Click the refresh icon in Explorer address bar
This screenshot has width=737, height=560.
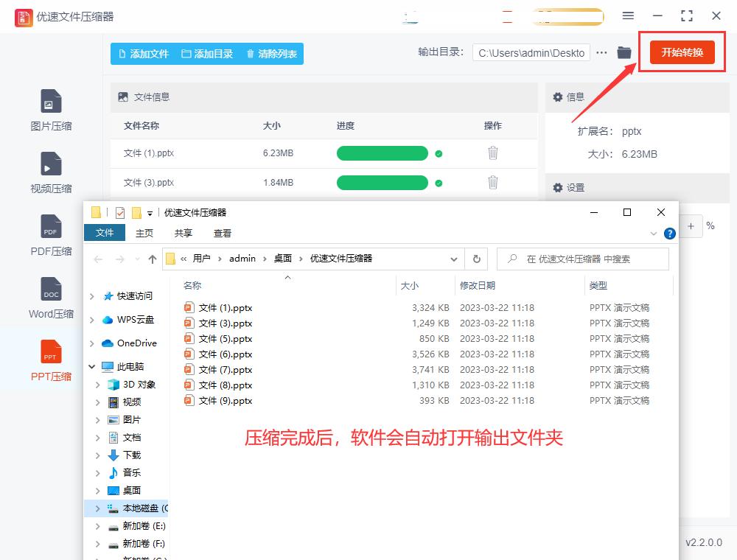point(477,259)
